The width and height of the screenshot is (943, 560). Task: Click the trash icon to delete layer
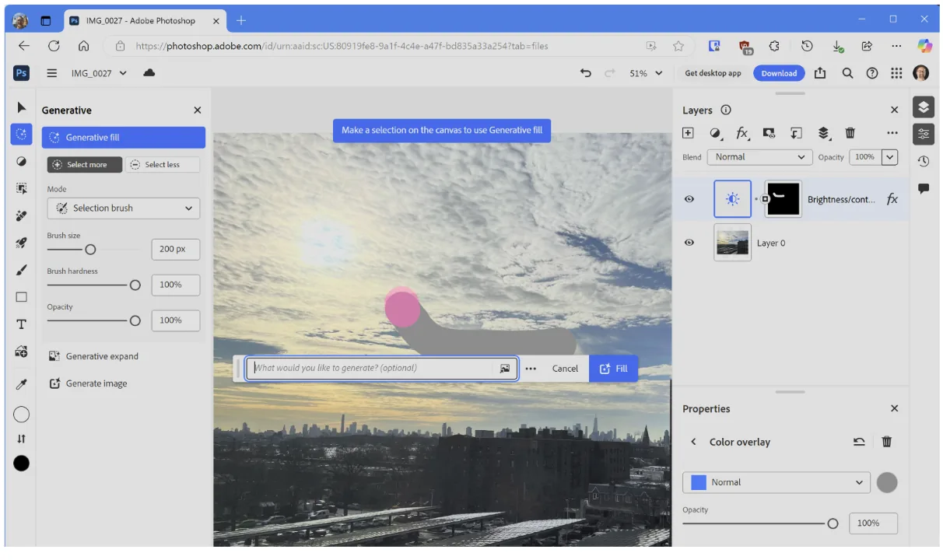850,133
